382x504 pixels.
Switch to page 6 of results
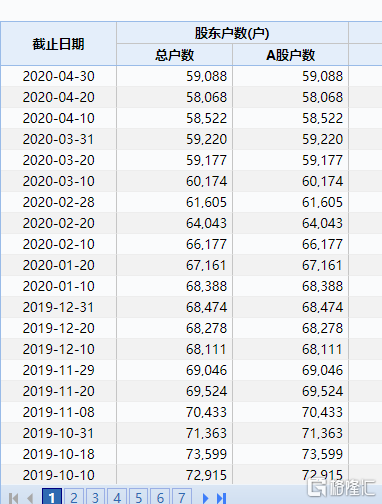click(x=160, y=497)
